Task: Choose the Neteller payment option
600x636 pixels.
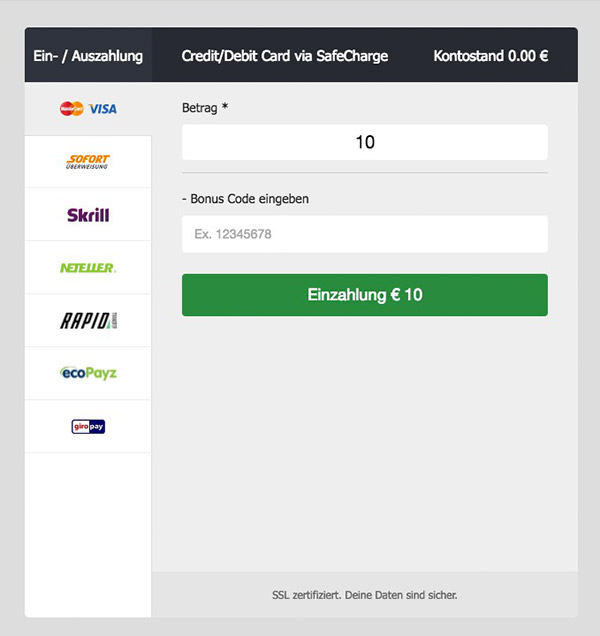Action: tap(88, 268)
